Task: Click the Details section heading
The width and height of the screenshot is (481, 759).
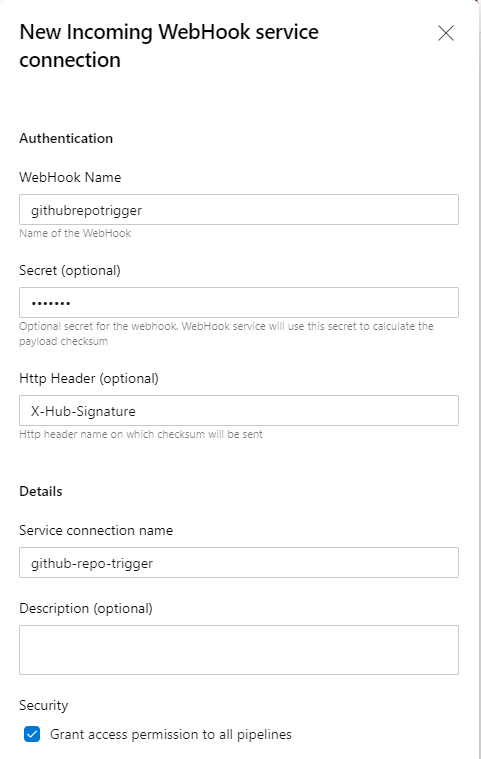Action: pyautogui.click(x=41, y=491)
